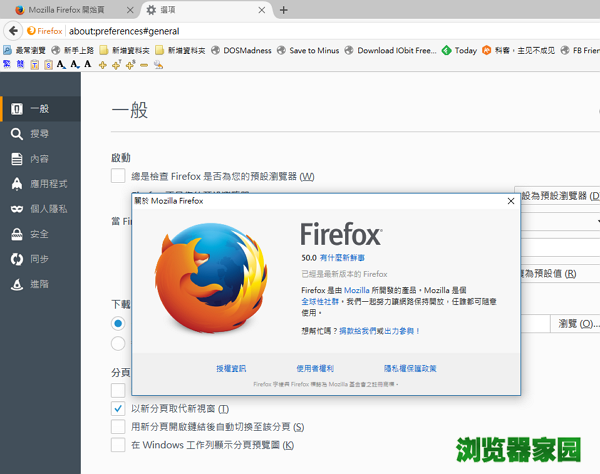Image resolution: width=600 pixels, height=474 pixels.
Task: Open 個人隱私 (Privacy) settings panel
Action: tap(46, 209)
